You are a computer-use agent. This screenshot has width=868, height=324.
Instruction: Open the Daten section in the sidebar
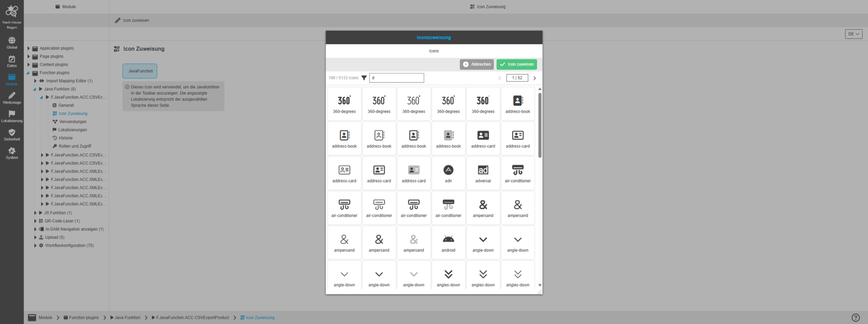click(12, 61)
